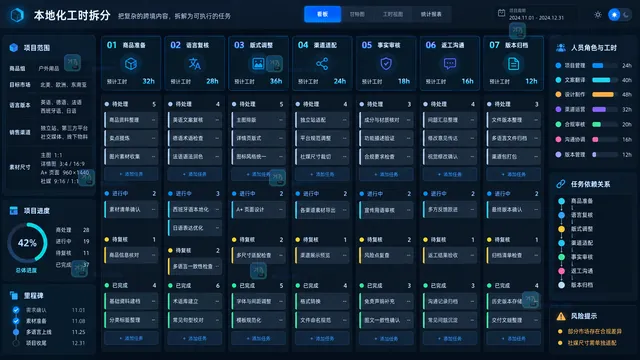The width and height of the screenshot is (640, 360).
Task: Click the link icon of 任务依赖关系
Action: tap(561, 184)
